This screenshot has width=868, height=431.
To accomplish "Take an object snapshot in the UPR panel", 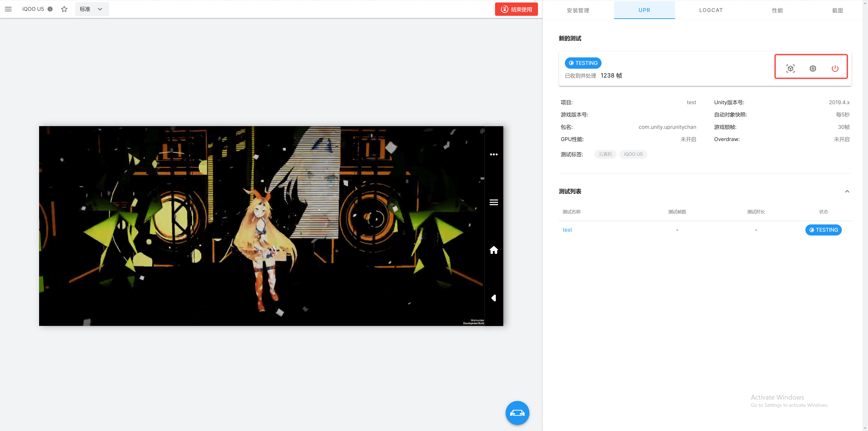I will [790, 68].
